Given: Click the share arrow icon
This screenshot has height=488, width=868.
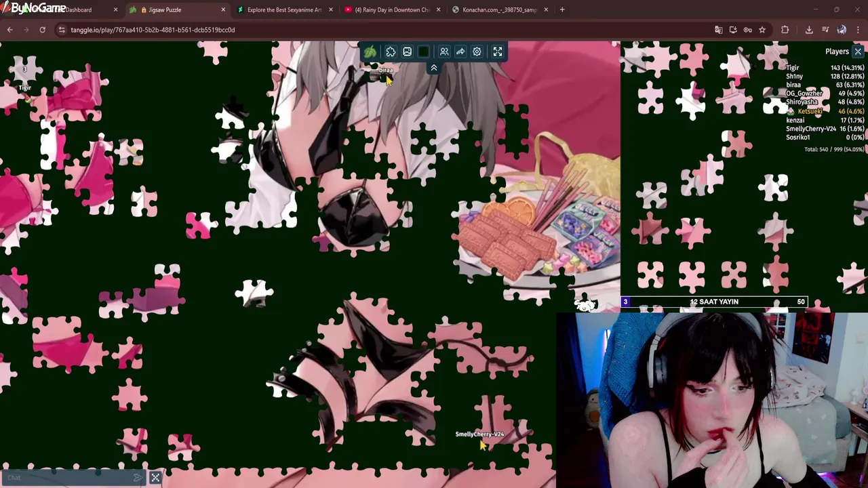Looking at the screenshot, I should [x=460, y=52].
